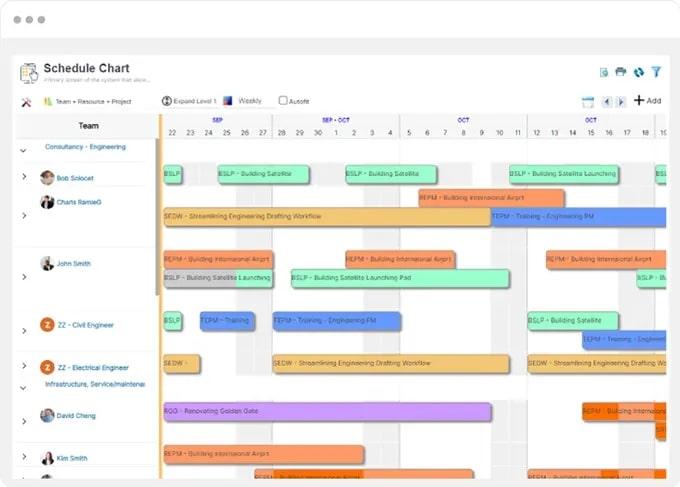The image size is (680, 487).
Task: Open the Weekly view selector
Action: coord(250,101)
